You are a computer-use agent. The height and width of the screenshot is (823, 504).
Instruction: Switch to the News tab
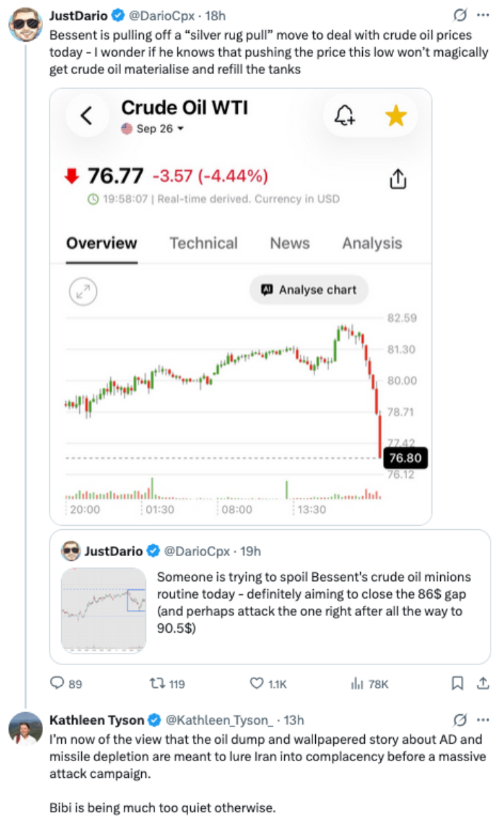[290, 243]
